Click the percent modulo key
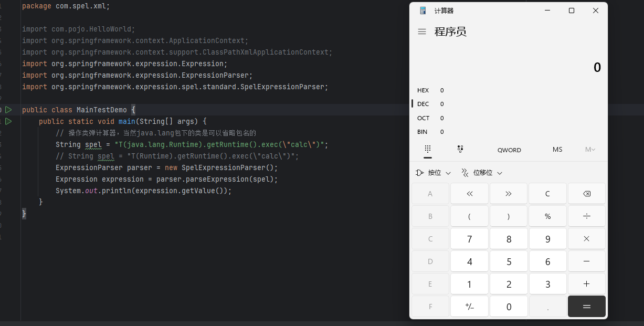The height and width of the screenshot is (326, 644). pyautogui.click(x=547, y=216)
